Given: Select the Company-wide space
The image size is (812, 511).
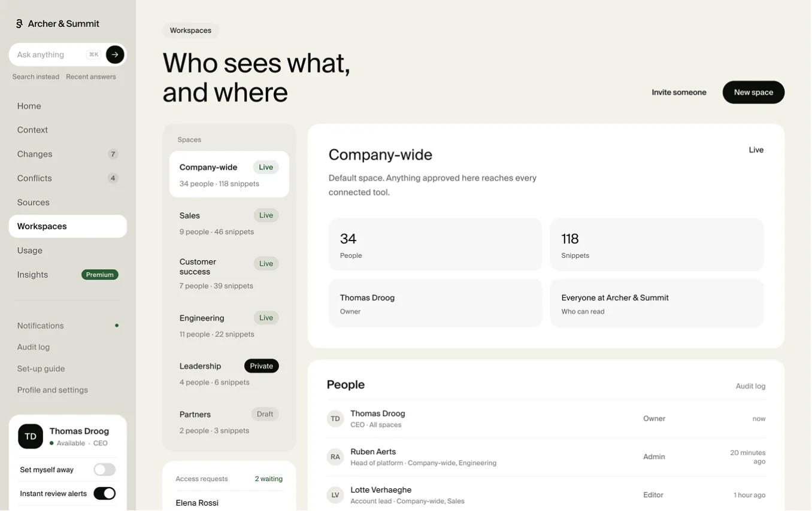Looking at the screenshot, I should (x=229, y=174).
